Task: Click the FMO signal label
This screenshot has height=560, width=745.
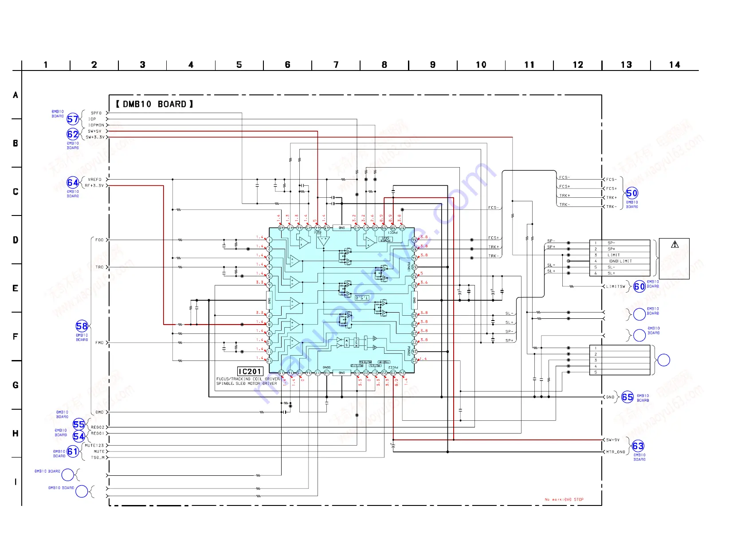Action: coord(99,343)
